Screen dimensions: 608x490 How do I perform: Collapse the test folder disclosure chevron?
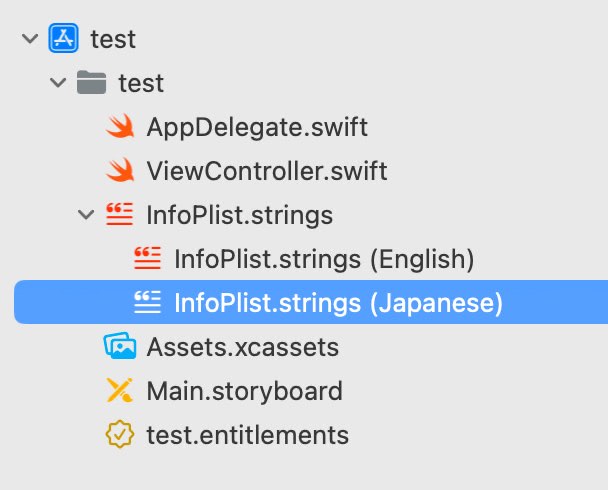(x=58, y=82)
